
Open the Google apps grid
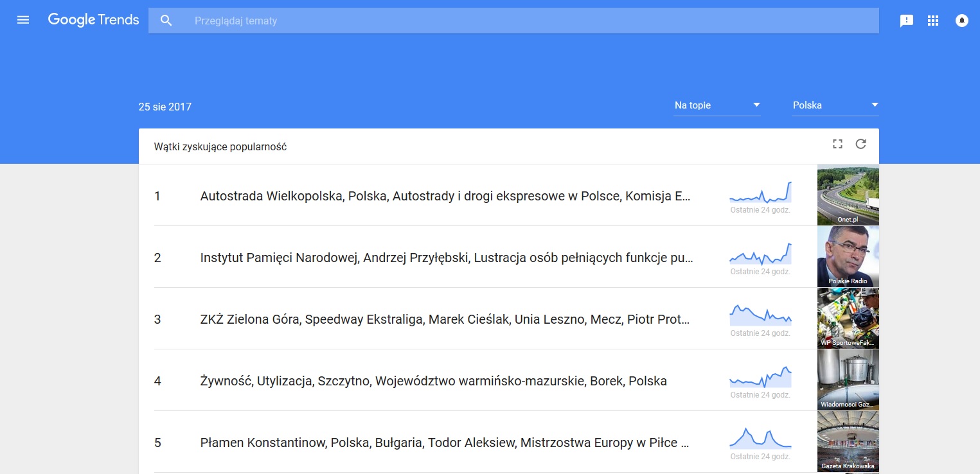[933, 21]
